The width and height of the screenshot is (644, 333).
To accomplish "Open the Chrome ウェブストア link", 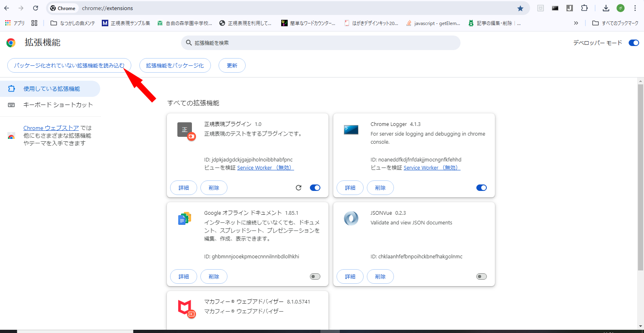I will point(51,128).
